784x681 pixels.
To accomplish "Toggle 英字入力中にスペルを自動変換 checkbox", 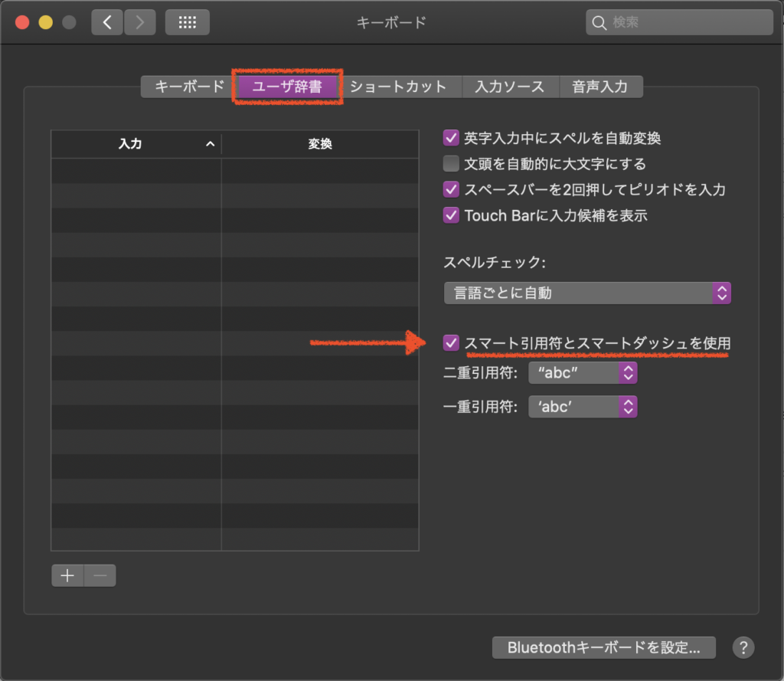I will coord(451,138).
